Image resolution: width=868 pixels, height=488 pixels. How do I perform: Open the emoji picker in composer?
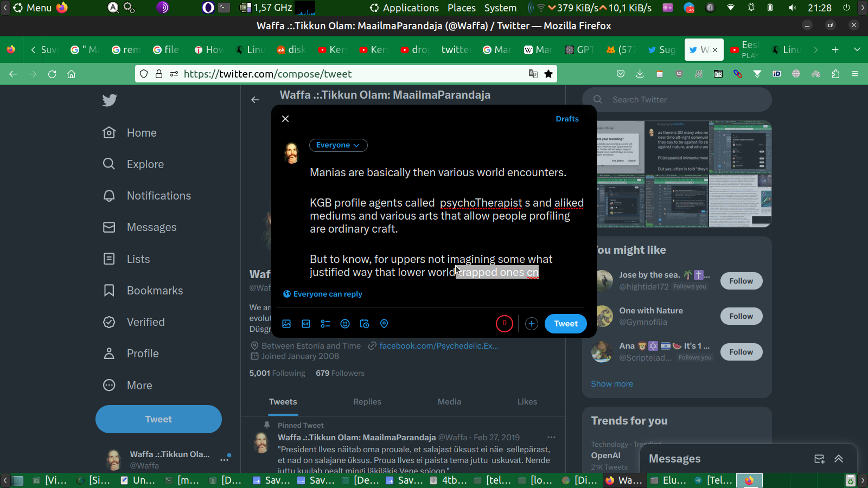point(345,324)
